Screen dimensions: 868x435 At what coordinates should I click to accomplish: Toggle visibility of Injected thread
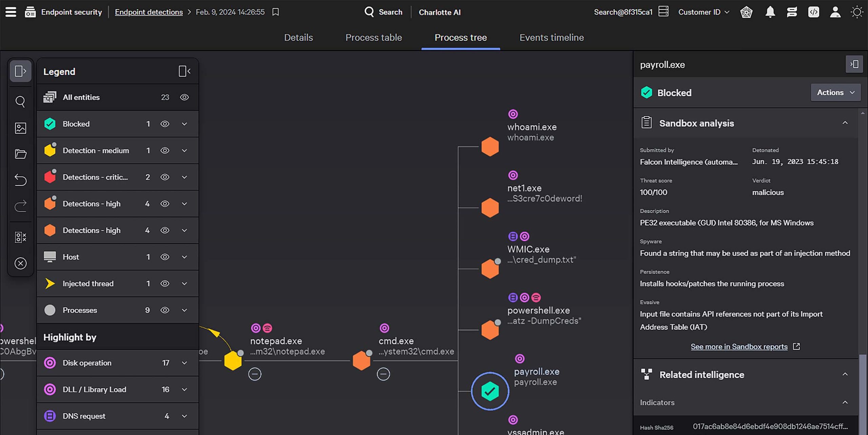[165, 283]
